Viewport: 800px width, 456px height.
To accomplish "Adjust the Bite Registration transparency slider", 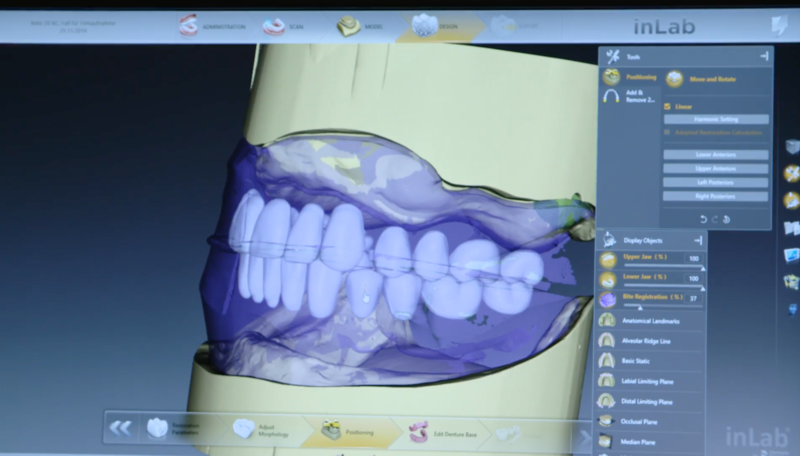I will (x=640, y=307).
